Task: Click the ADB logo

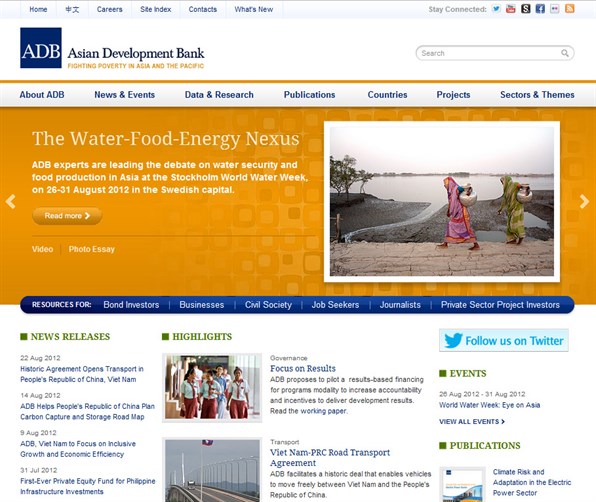Action: [41, 48]
